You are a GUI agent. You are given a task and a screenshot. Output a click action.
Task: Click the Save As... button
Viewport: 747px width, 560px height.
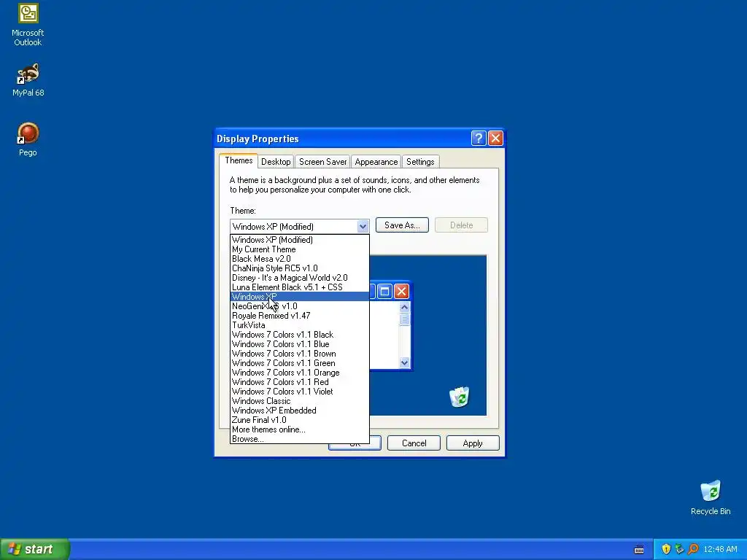402,225
